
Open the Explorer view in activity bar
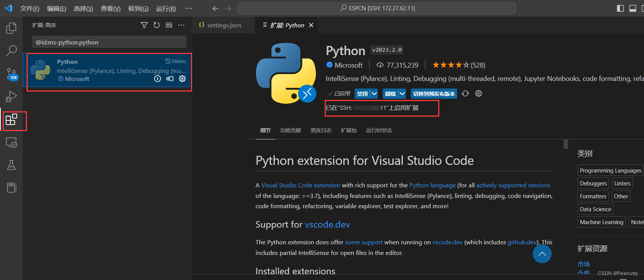pos(11,28)
